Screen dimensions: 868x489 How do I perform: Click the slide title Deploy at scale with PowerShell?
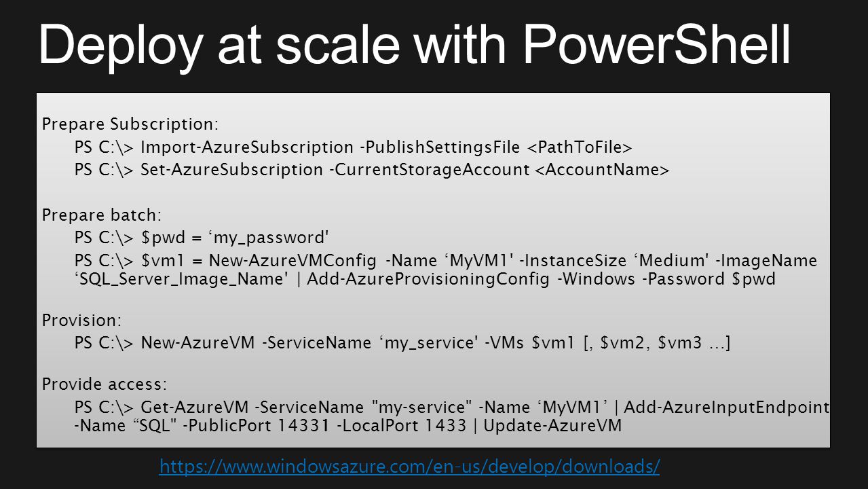[415, 44]
